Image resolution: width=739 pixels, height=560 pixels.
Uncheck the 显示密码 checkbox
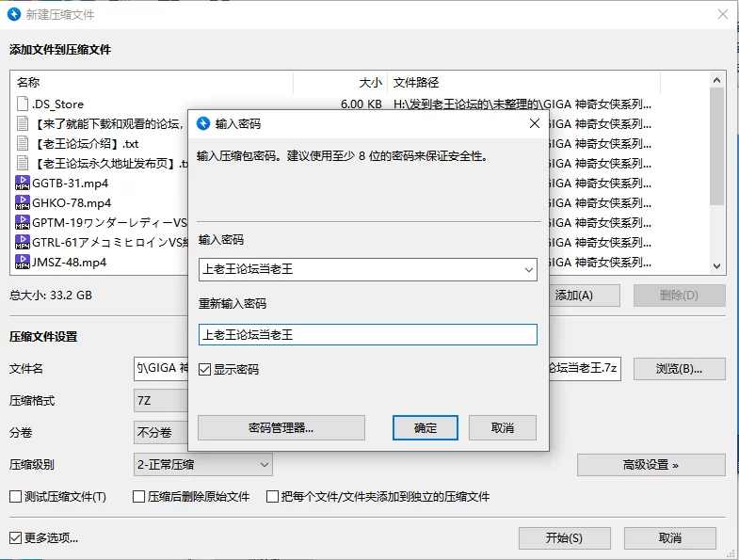204,369
